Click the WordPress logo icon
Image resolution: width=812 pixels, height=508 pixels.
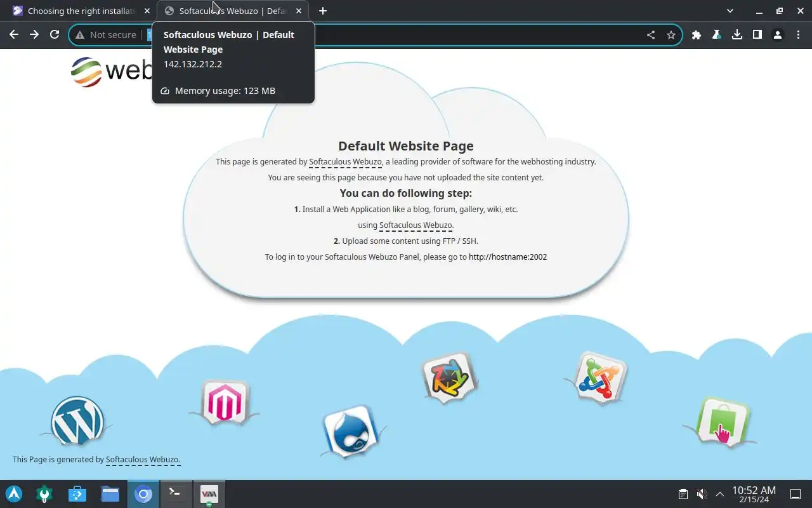pyautogui.click(x=77, y=421)
